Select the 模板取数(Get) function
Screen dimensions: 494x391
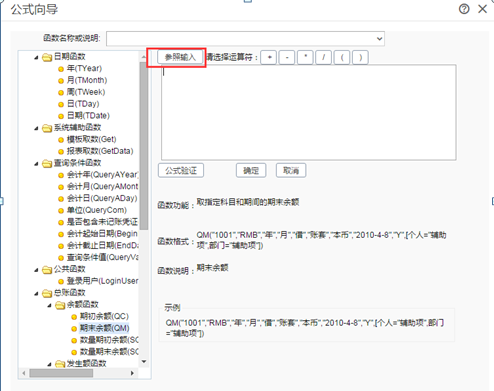(91, 139)
